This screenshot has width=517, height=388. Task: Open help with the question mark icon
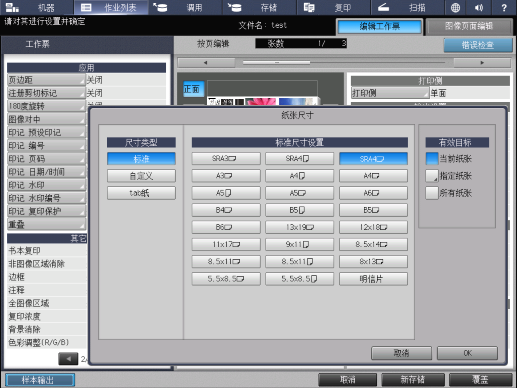pyautogui.click(x=504, y=7)
